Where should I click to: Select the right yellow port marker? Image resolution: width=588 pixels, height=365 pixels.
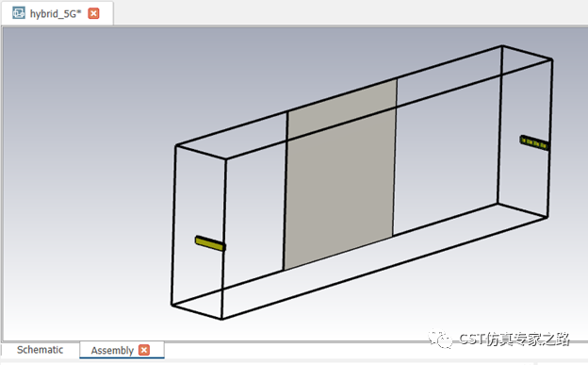pyautogui.click(x=534, y=142)
